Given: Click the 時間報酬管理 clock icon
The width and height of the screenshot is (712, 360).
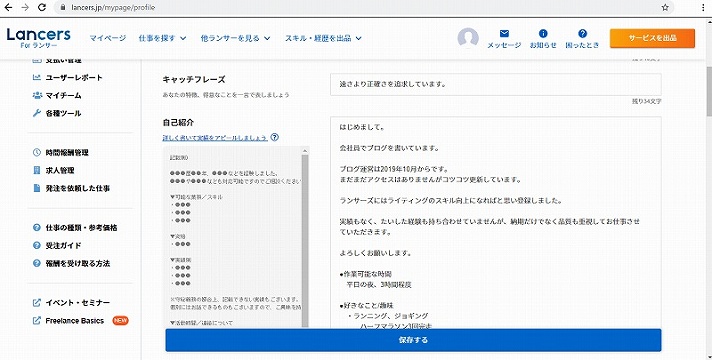Looking at the screenshot, I should click(x=37, y=153).
